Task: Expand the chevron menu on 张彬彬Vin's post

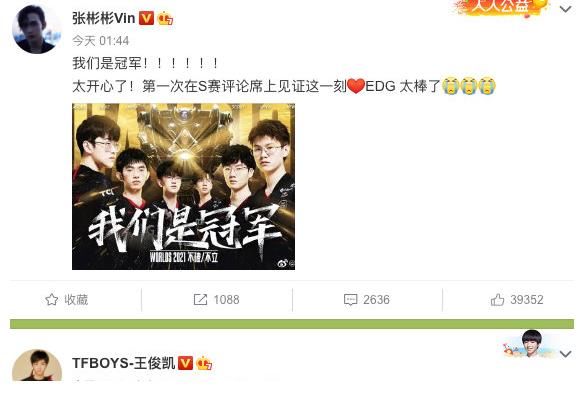Action: (565, 9)
